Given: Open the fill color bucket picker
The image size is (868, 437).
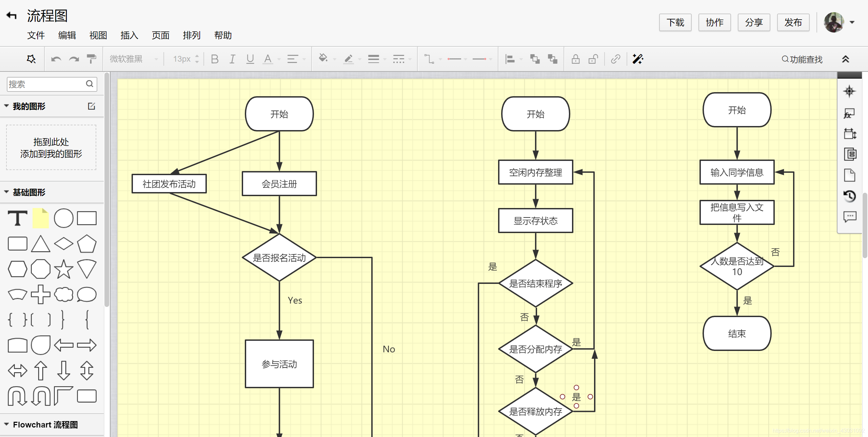Looking at the screenshot, I should 323,58.
